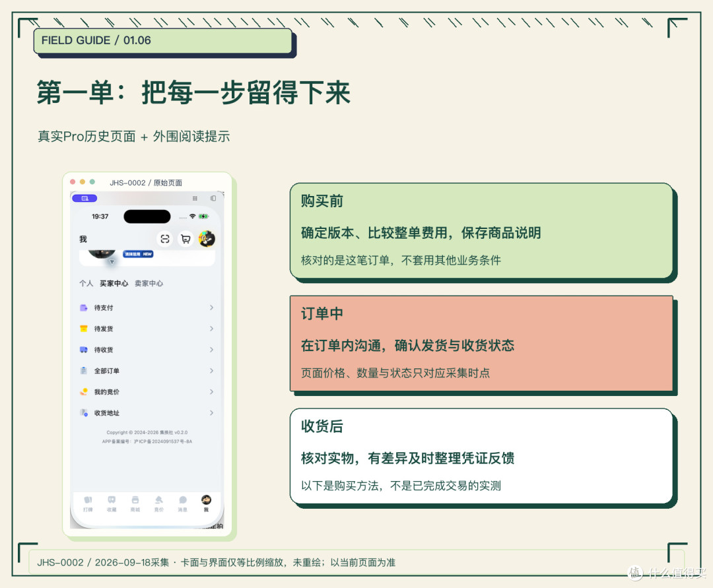Image resolution: width=713 pixels, height=588 pixels.
Task: Open the 消息 tab in the bottom bar
Action: point(182,504)
